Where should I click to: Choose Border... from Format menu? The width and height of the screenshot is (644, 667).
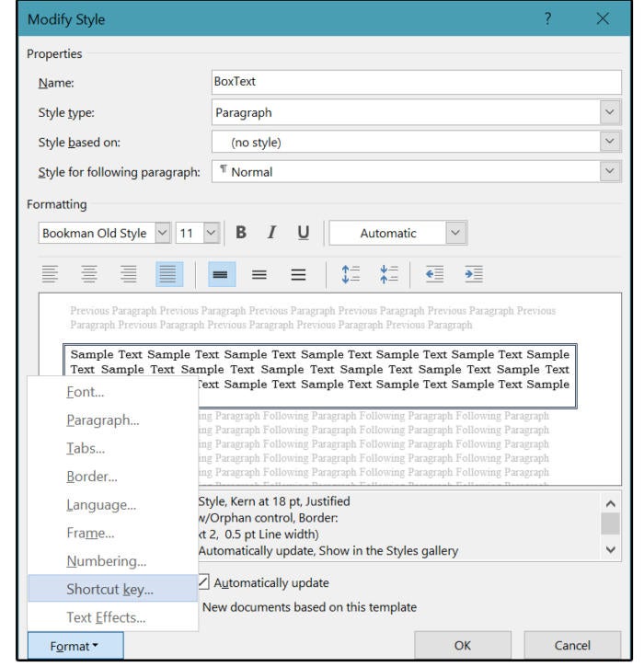(113, 477)
